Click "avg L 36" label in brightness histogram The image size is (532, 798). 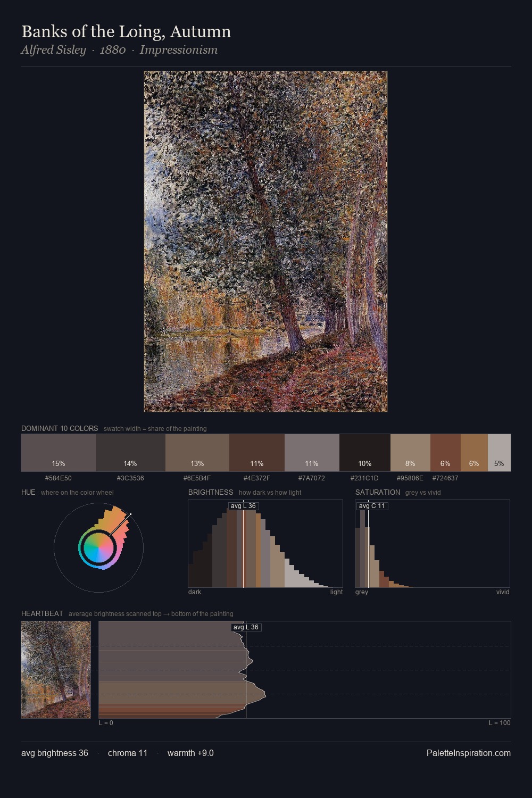pos(243,506)
